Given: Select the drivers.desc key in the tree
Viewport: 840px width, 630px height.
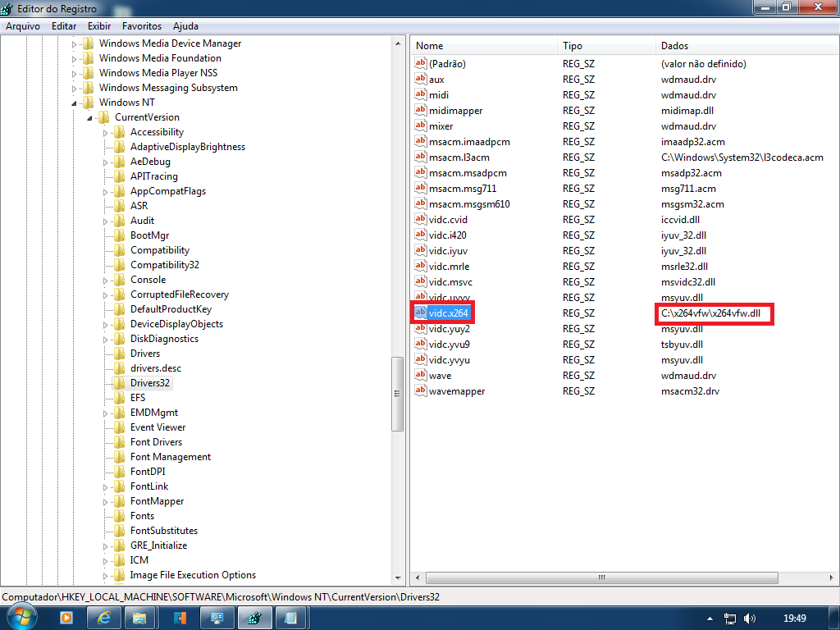Looking at the screenshot, I should [x=156, y=368].
